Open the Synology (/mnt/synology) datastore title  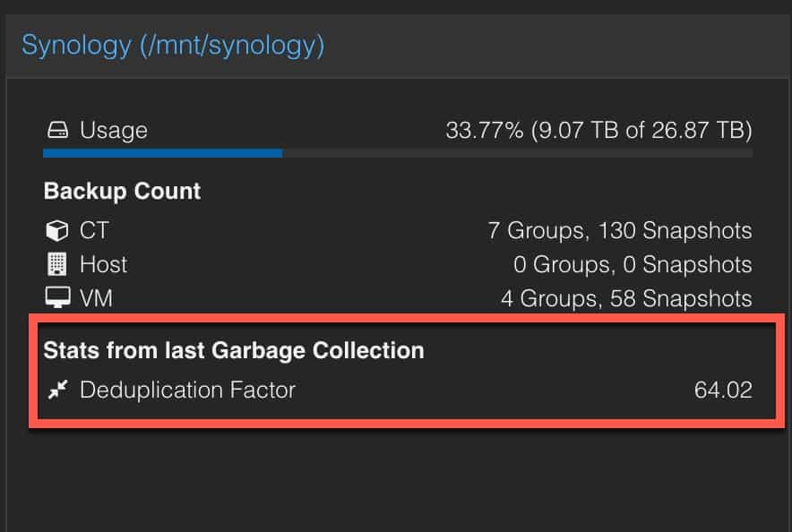pos(173,46)
